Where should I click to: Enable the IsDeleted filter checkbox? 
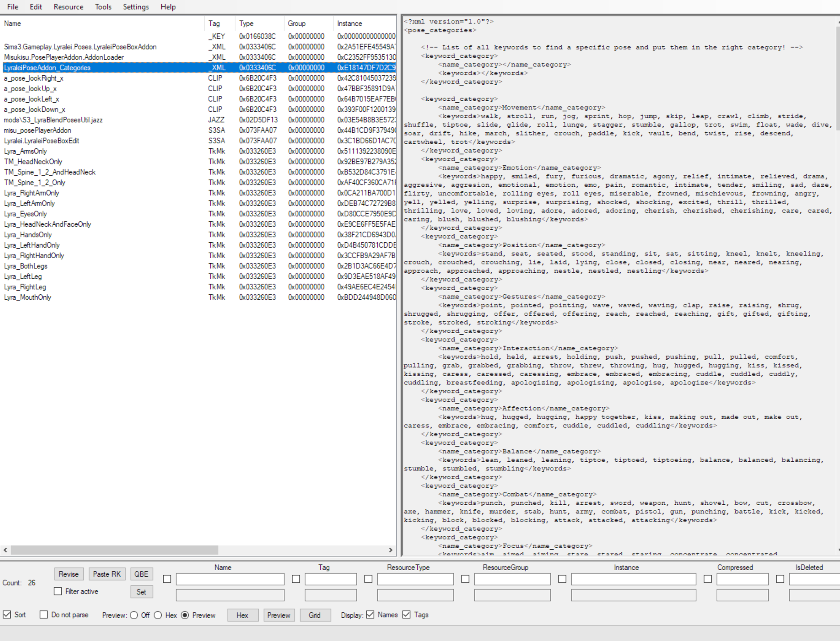point(780,579)
